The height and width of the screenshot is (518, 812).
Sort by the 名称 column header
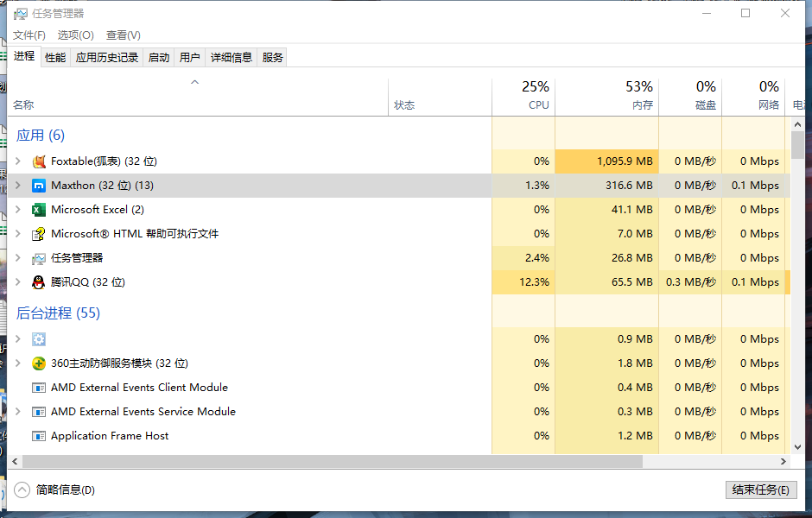click(198, 98)
